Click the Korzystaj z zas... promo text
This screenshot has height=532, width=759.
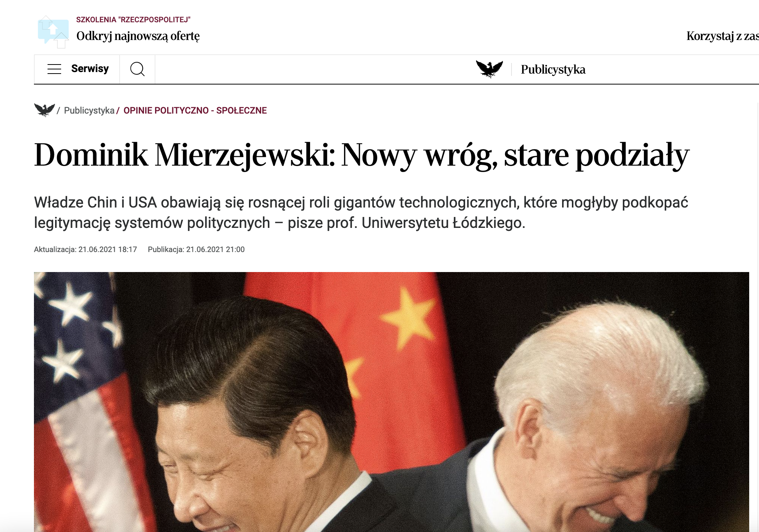[722, 36]
